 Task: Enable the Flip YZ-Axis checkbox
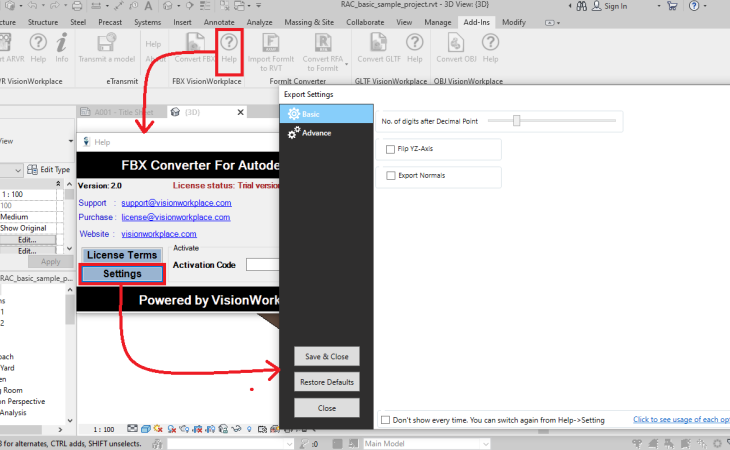point(390,149)
